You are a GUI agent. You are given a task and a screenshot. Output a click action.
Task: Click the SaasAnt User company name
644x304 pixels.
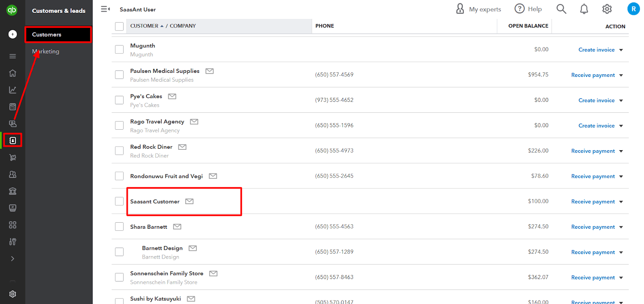tap(138, 10)
